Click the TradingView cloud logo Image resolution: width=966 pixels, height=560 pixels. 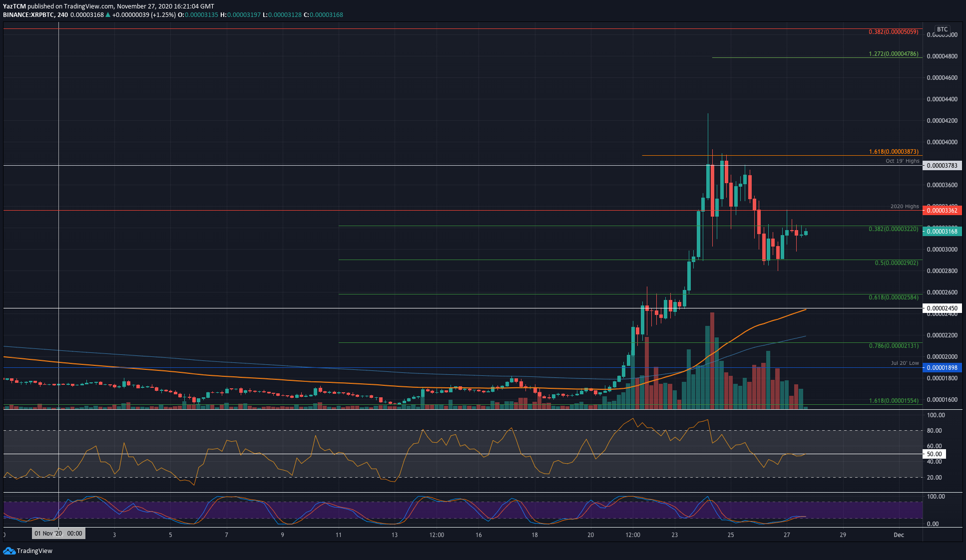(9, 551)
